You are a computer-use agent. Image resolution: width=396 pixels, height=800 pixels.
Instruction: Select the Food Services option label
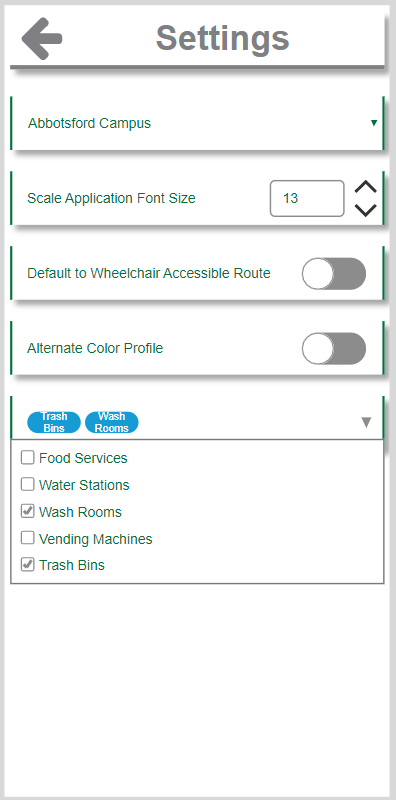(83, 458)
